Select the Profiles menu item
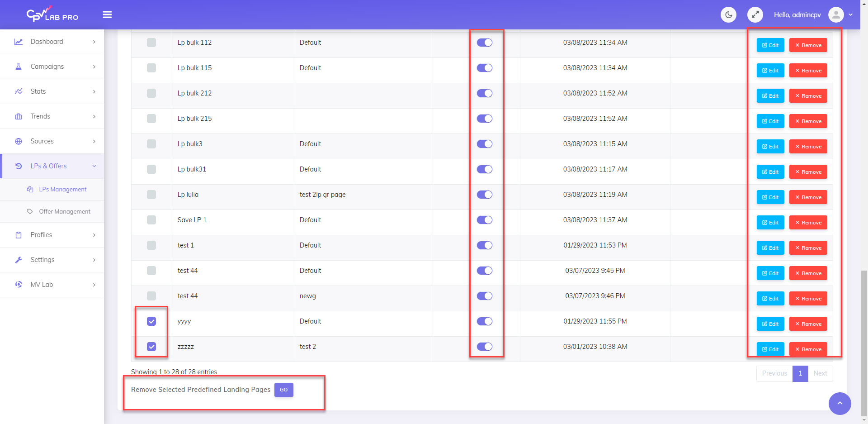This screenshot has width=868, height=424. pyautogui.click(x=41, y=235)
